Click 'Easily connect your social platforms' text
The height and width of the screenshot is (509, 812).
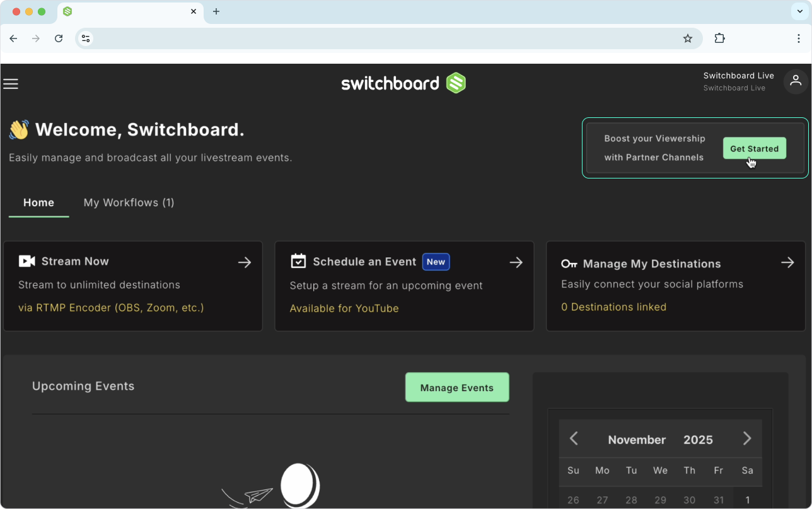pyautogui.click(x=652, y=284)
